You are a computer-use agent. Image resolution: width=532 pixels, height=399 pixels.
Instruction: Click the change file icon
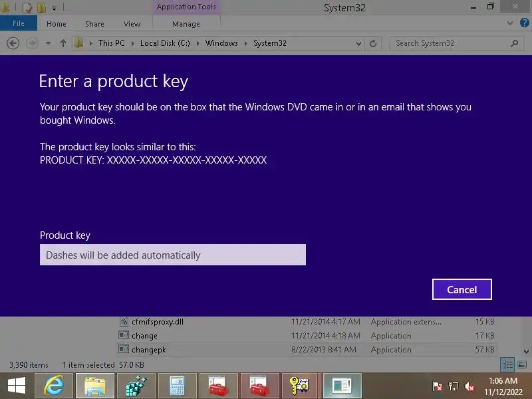[124, 335]
